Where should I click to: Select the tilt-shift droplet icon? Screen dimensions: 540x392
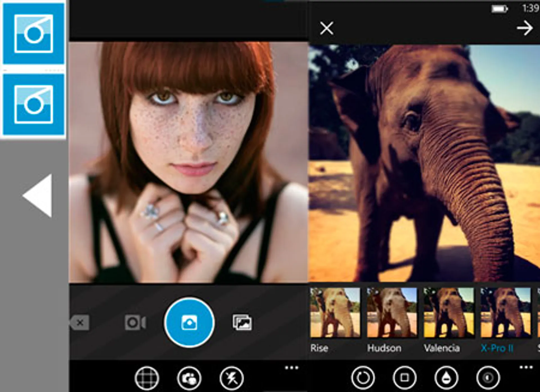[x=446, y=378]
